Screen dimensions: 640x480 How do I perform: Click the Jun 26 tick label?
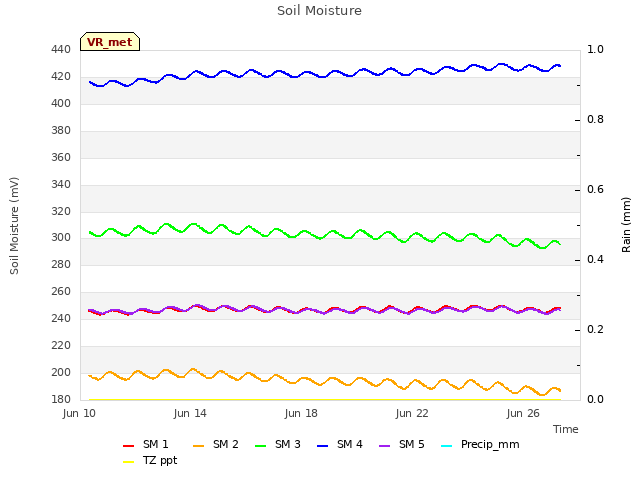pos(523,413)
